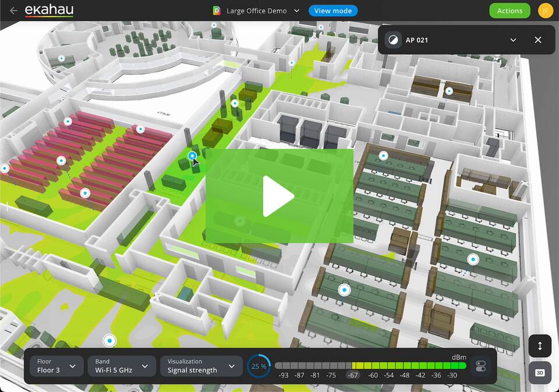The height and width of the screenshot is (392, 559).
Task: Click the -67 threshold marker on the legend
Action: click(353, 375)
